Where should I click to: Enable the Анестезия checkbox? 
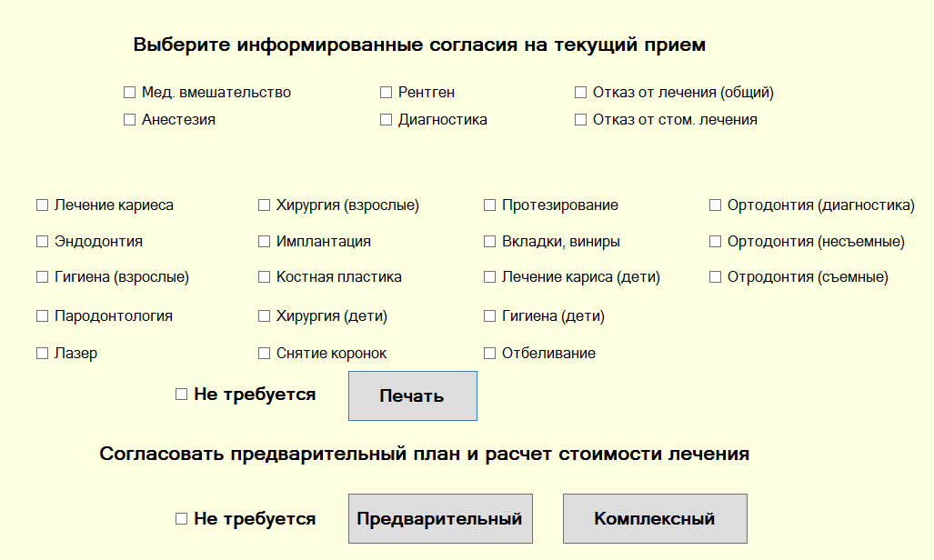[x=129, y=120]
